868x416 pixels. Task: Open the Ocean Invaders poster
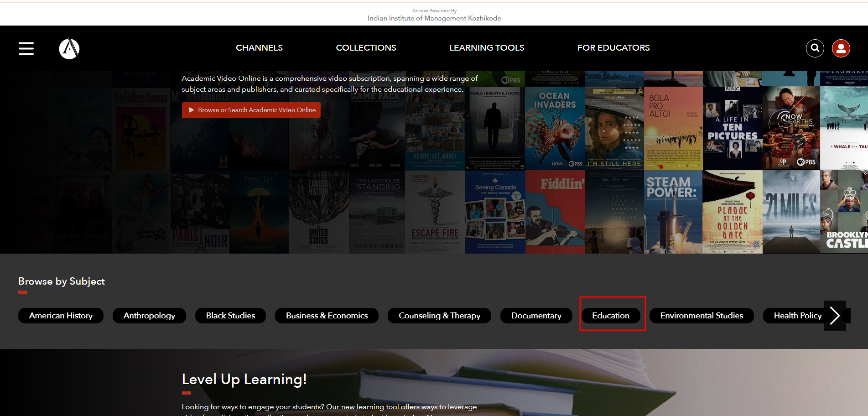[x=555, y=128]
